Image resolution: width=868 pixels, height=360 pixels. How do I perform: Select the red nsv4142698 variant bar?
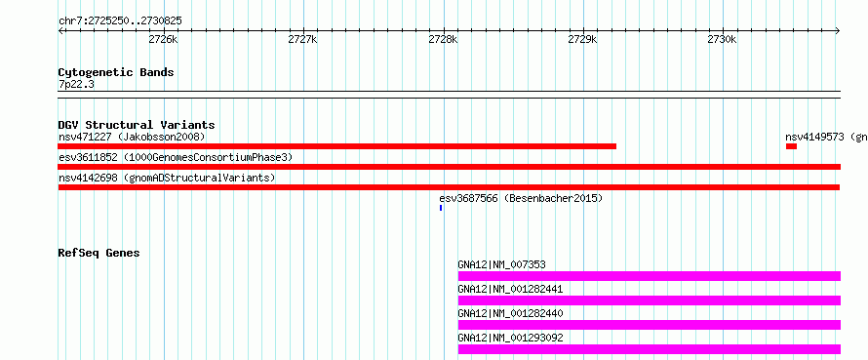(449, 187)
